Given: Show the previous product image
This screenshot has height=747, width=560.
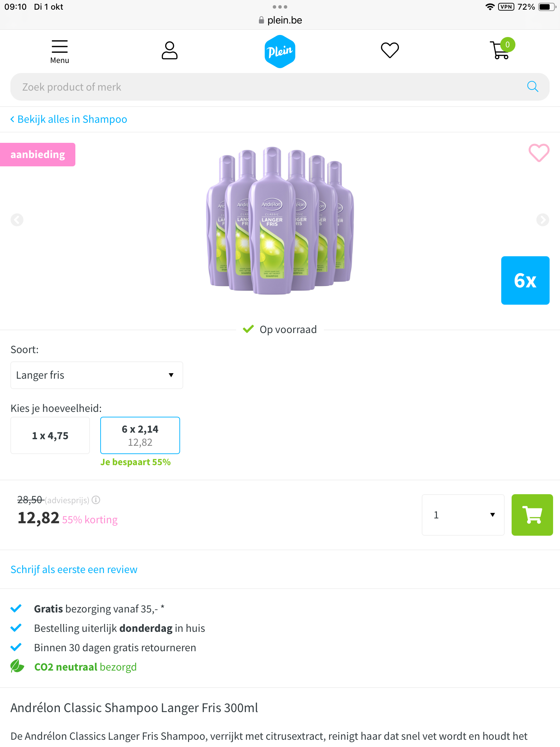Looking at the screenshot, I should 17,220.
